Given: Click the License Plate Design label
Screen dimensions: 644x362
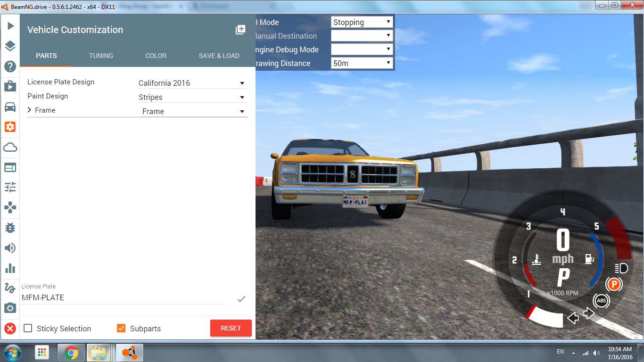Looking at the screenshot, I should point(61,82).
